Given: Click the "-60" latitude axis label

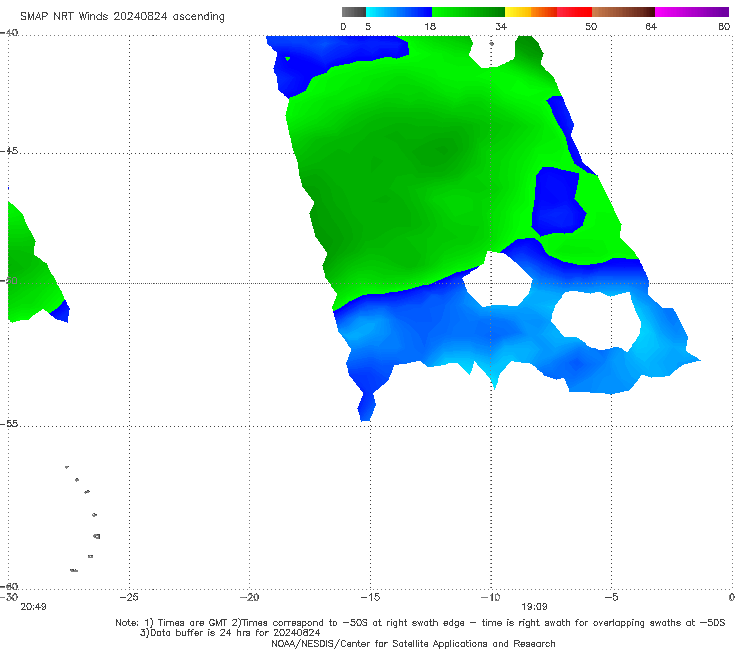Looking at the screenshot, I should pyautogui.click(x=9, y=586).
